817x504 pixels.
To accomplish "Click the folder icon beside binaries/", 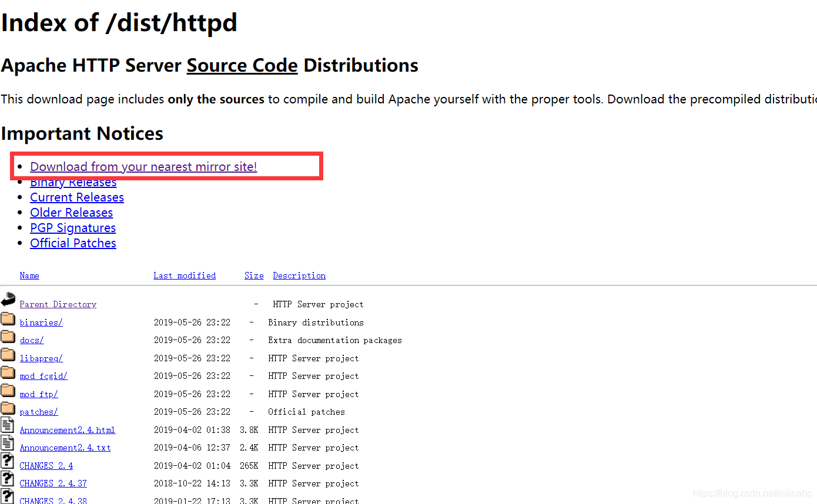I will tap(8, 319).
